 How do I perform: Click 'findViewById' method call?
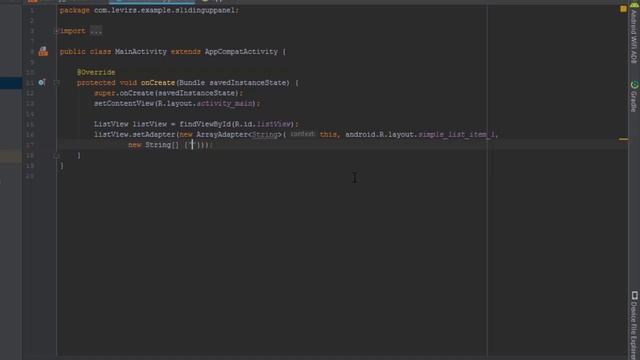(205, 124)
